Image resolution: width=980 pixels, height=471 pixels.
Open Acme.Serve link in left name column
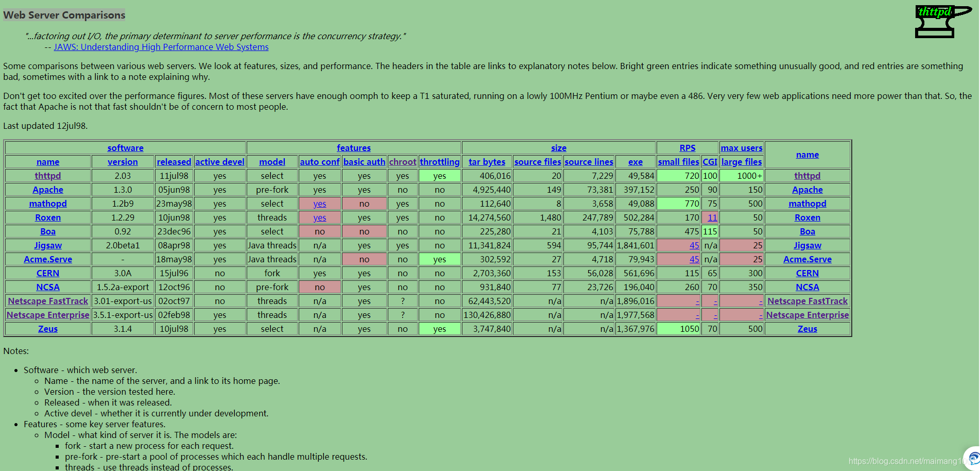[x=48, y=259]
